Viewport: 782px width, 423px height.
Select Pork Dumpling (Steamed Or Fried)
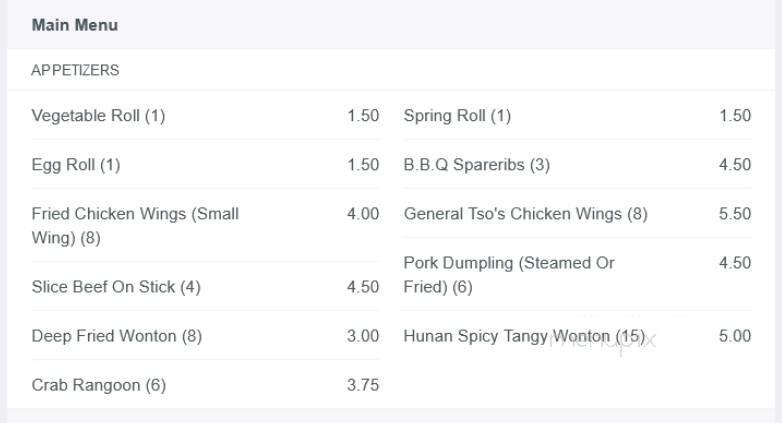click(x=509, y=274)
